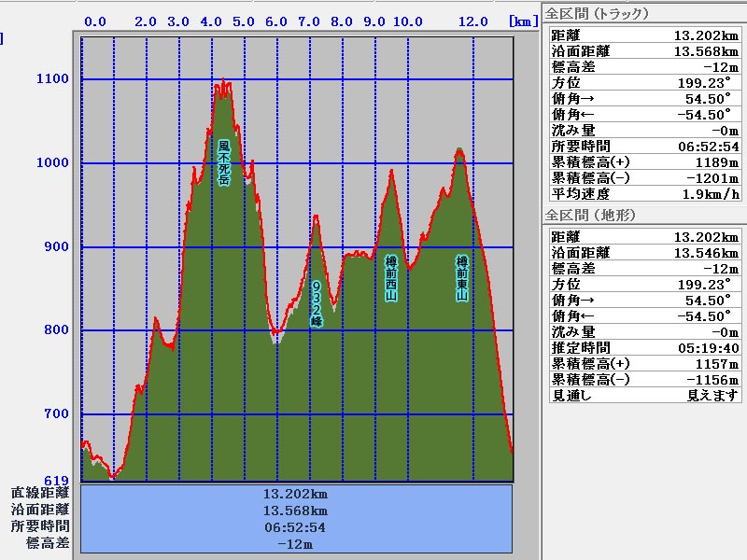Viewport: 747px width, 560px height.
Task: Select the 4.0 distance axis tick label
Action: pyautogui.click(x=211, y=21)
